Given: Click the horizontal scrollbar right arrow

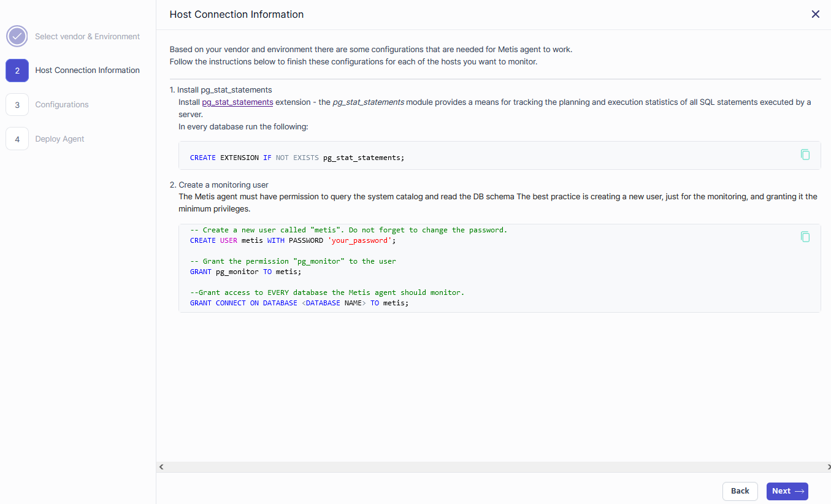Looking at the screenshot, I should coord(827,467).
